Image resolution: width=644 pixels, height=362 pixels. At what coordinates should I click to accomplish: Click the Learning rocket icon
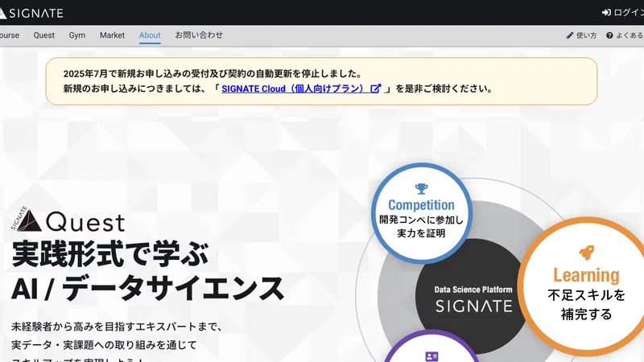587,253
